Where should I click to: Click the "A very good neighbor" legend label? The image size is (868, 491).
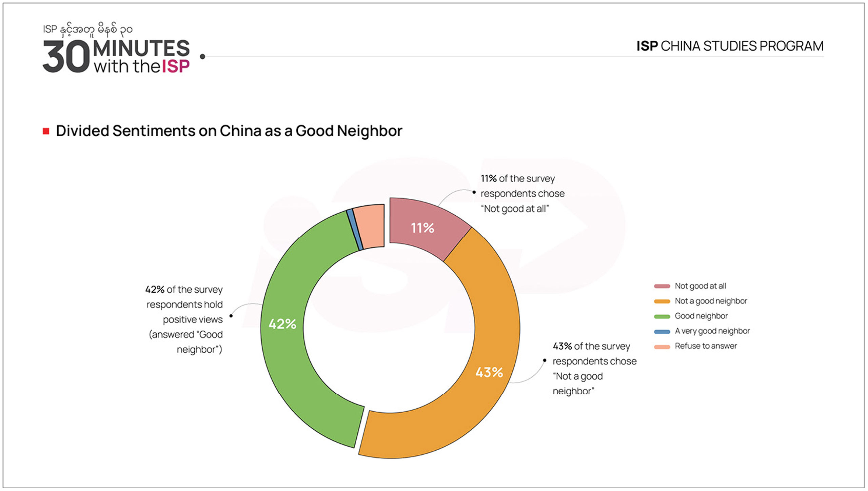pyautogui.click(x=712, y=331)
